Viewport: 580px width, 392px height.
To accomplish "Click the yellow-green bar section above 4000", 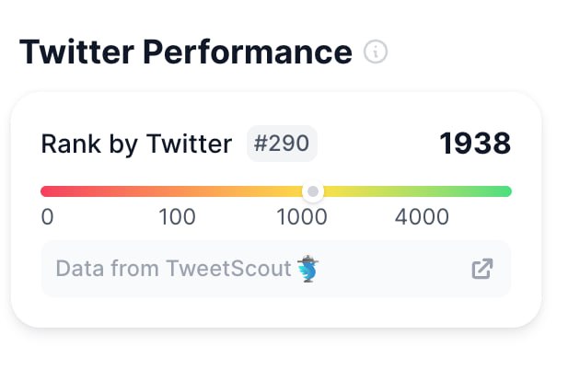I will [x=422, y=191].
